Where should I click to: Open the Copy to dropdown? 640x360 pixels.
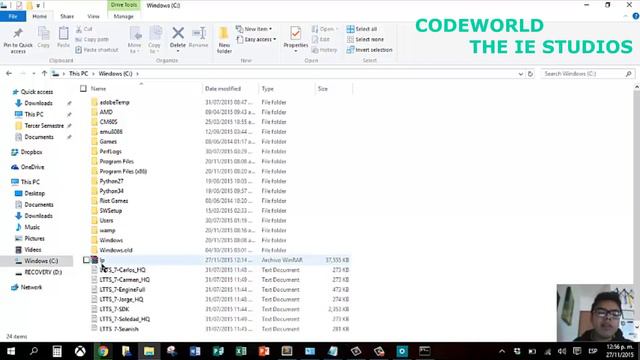pyautogui.click(x=154, y=40)
